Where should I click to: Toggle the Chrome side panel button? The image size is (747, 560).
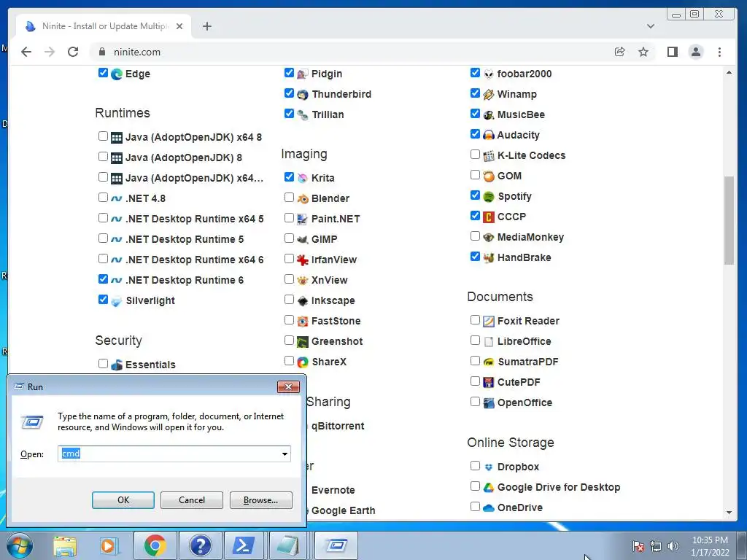(x=672, y=52)
